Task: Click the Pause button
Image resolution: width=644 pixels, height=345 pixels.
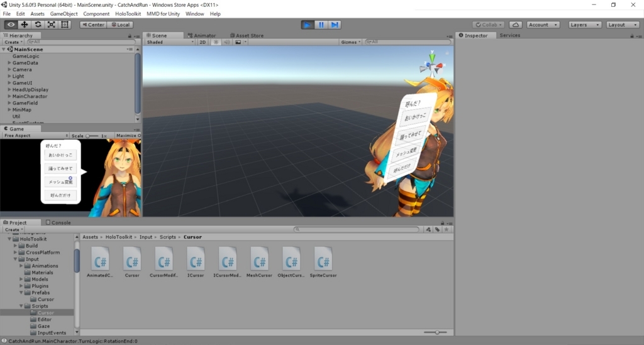Action: pos(321,25)
